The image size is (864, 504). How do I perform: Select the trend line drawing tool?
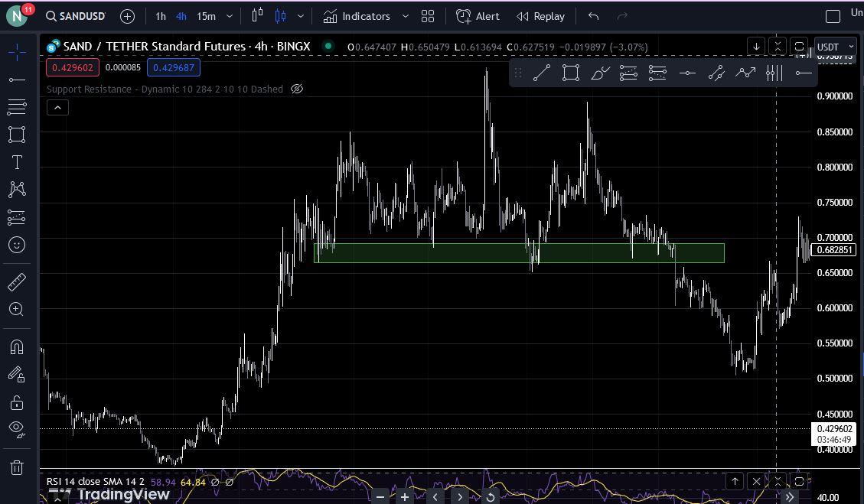17,80
